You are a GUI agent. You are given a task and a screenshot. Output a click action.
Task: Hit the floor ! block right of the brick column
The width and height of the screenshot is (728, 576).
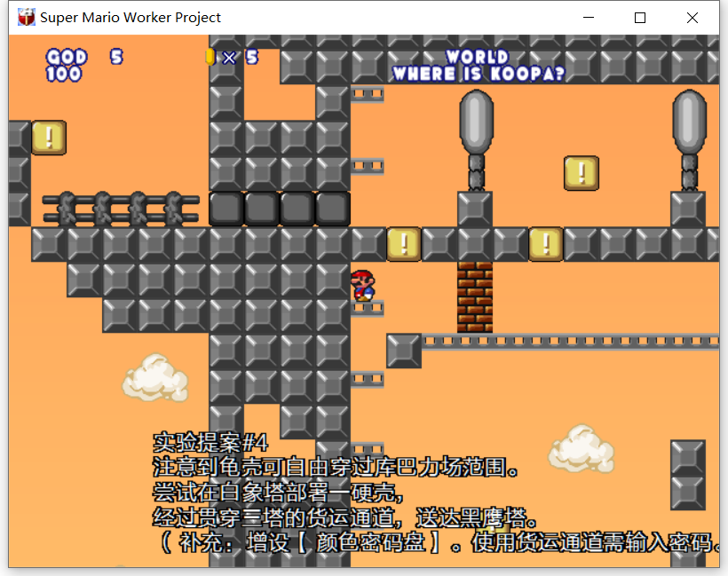point(545,244)
